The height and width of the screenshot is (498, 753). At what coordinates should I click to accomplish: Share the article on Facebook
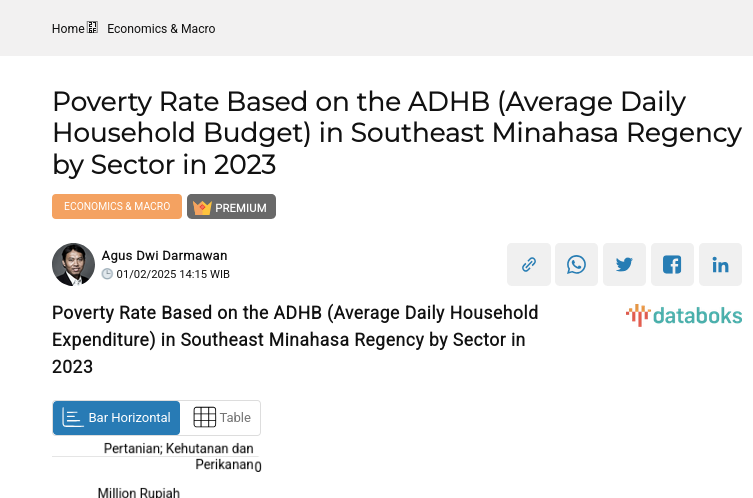click(x=672, y=265)
